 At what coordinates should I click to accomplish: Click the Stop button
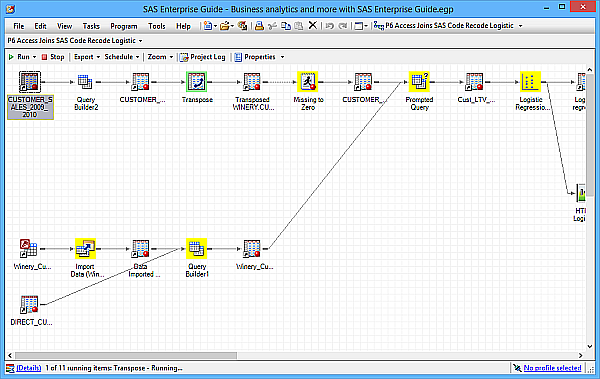pyautogui.click(x=53, y=57)
